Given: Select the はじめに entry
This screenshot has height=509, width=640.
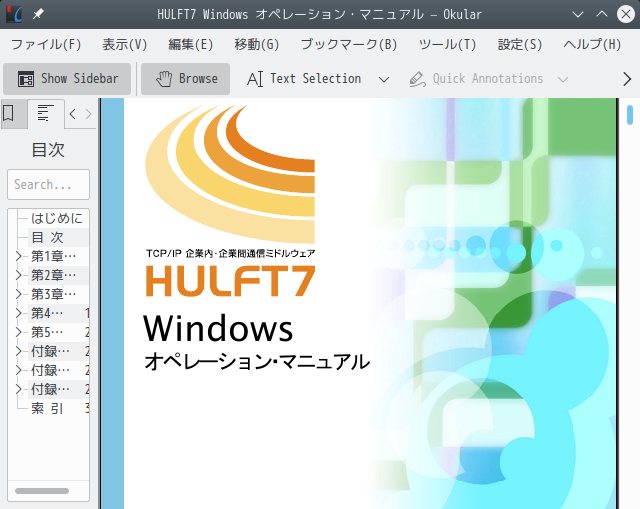Looking at the screenshot, I should pyautogui.click(x=57, y=218).
